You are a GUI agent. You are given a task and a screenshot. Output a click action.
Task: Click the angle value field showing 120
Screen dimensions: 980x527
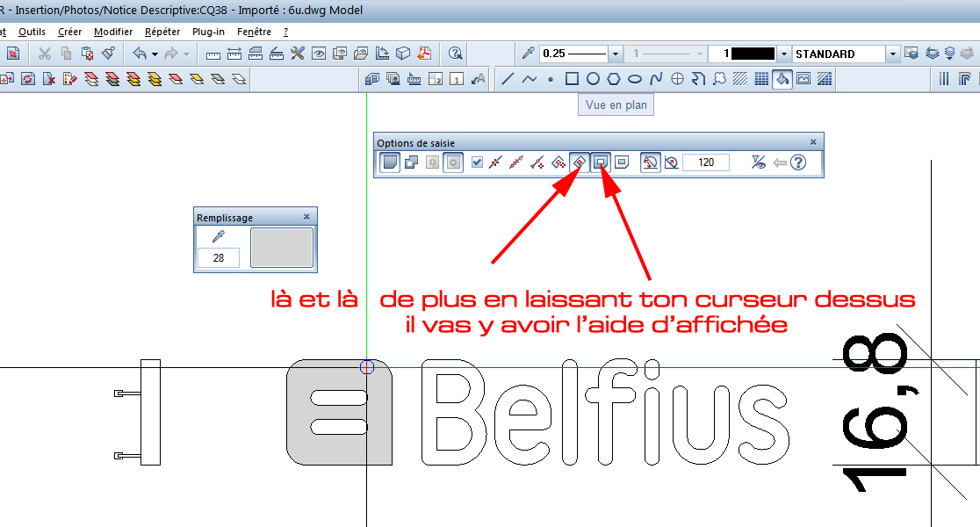(x=706, y=162)
